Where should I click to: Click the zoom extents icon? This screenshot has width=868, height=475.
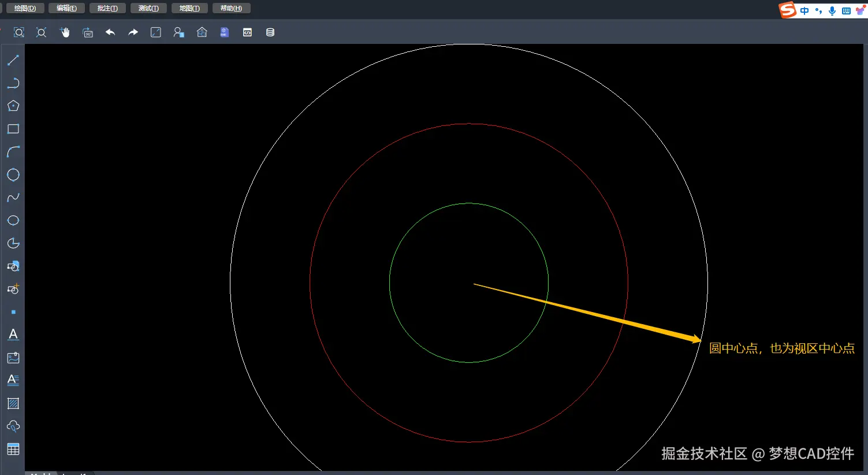coord(42,32)
